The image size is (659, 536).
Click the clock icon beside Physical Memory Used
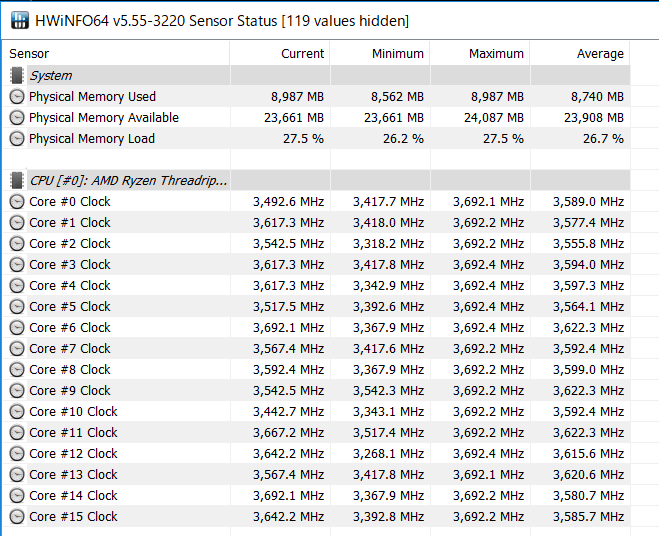[17, 97]
